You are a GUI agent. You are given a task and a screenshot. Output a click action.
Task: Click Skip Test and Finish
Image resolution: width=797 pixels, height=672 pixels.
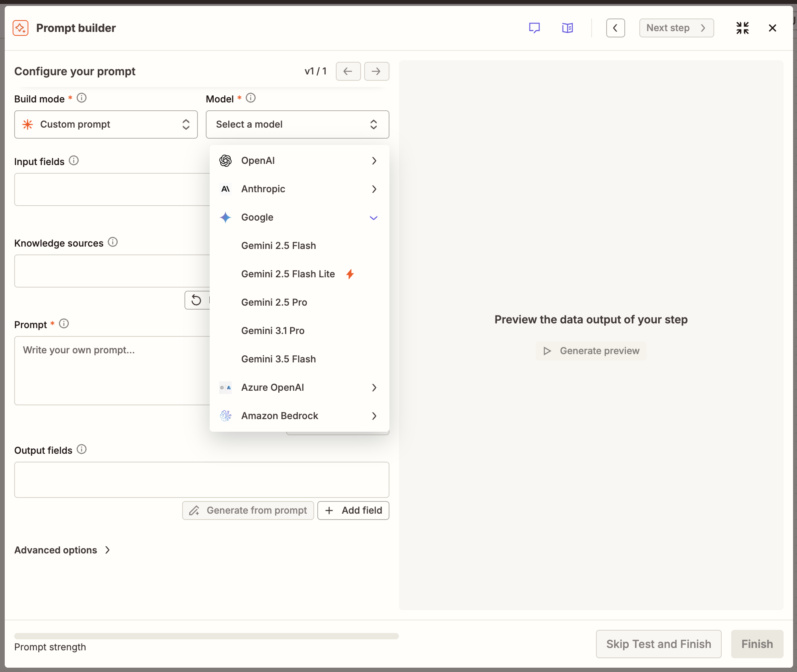(659, 644)
